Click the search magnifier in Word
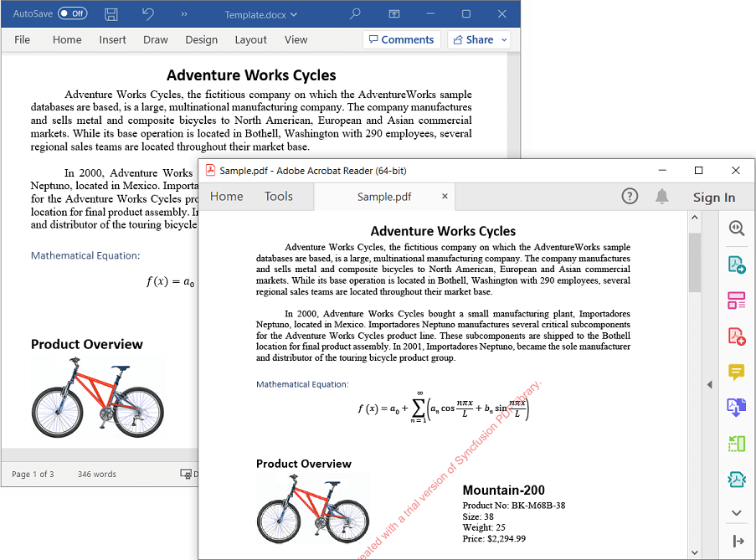Viewport: 756px width, 560px height. click(355, 13)
